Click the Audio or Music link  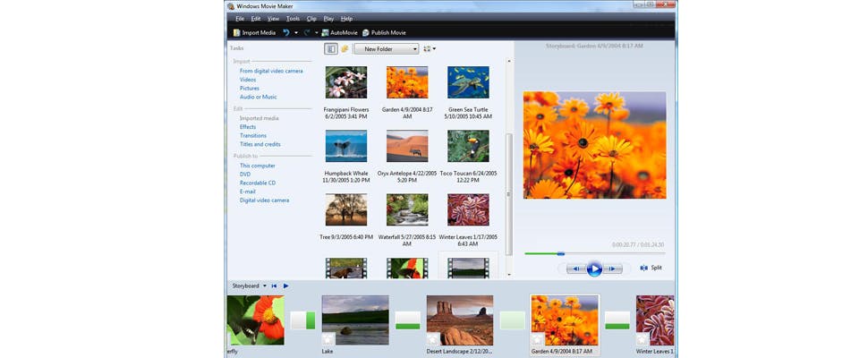coord(259,97)
